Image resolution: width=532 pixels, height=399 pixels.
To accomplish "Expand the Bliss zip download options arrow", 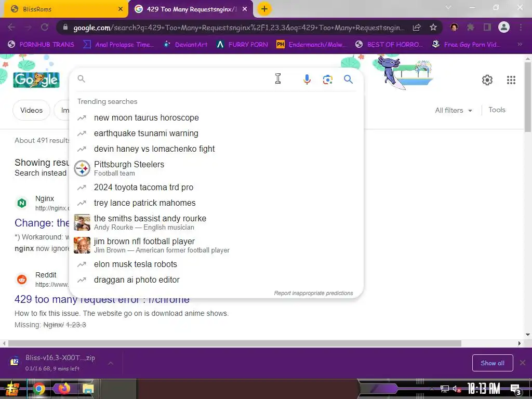I will coord(111,363).
